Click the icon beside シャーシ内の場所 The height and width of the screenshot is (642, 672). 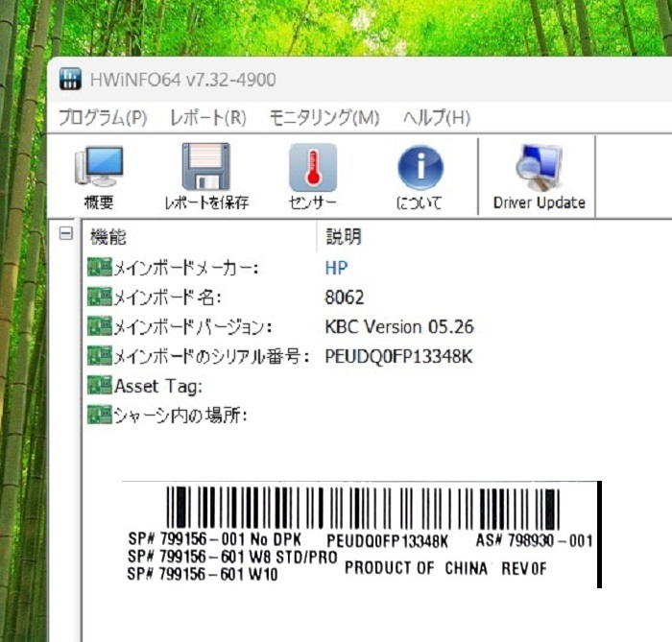click(100, 415)
